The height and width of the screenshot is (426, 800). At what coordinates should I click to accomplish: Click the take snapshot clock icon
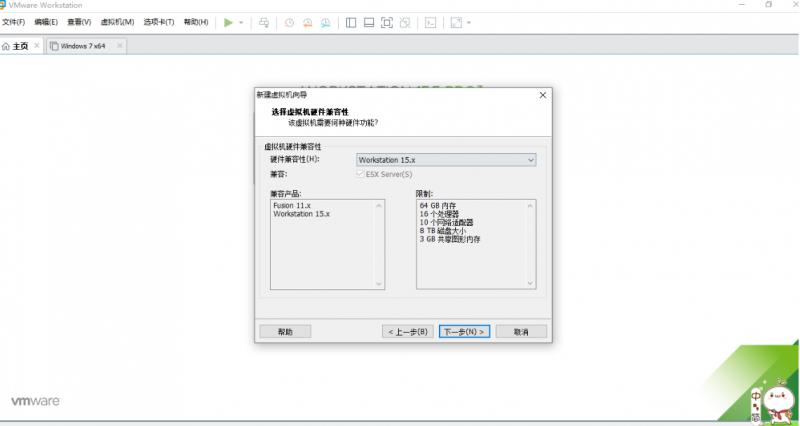(289, 22)
